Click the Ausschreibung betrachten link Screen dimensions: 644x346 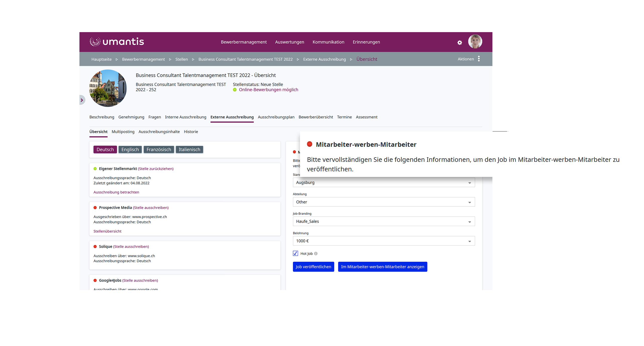tap(116, 192)
